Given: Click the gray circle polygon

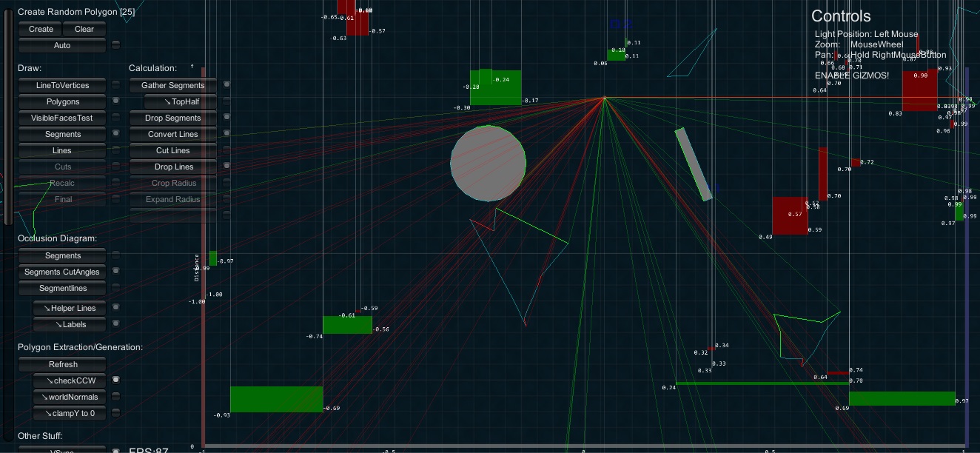Looking at the screenshot, I should point(489,164).
